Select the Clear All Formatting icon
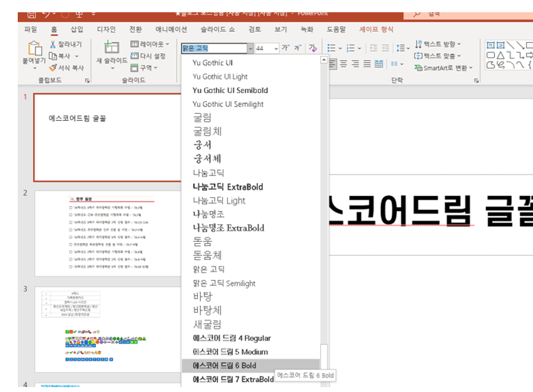 pyautogui.click(x=314, y=48)
